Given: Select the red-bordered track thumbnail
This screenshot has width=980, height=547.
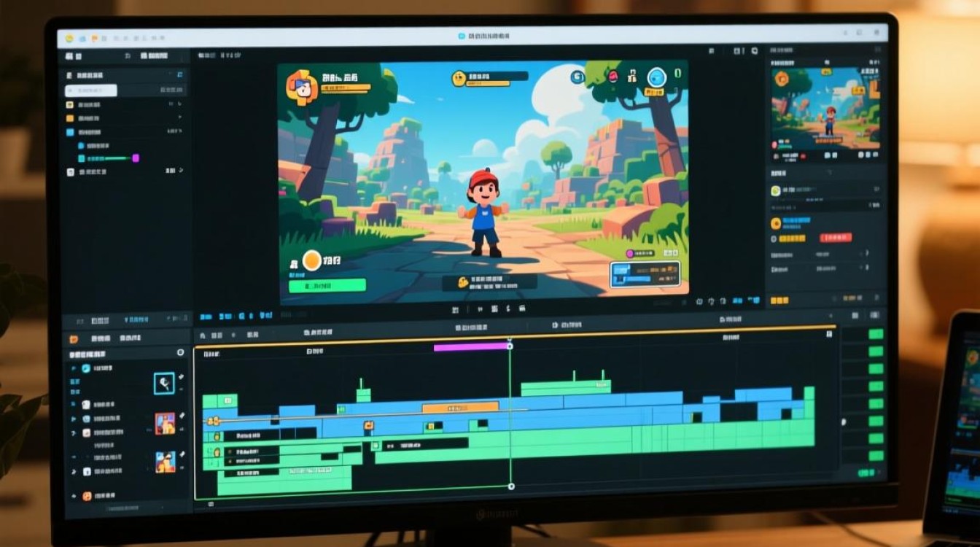Looking at the screenshot, I should point(165,423).
